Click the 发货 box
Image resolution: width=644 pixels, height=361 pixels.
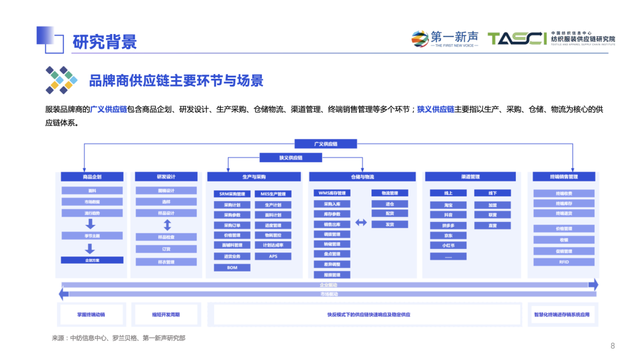click(390, 224)
